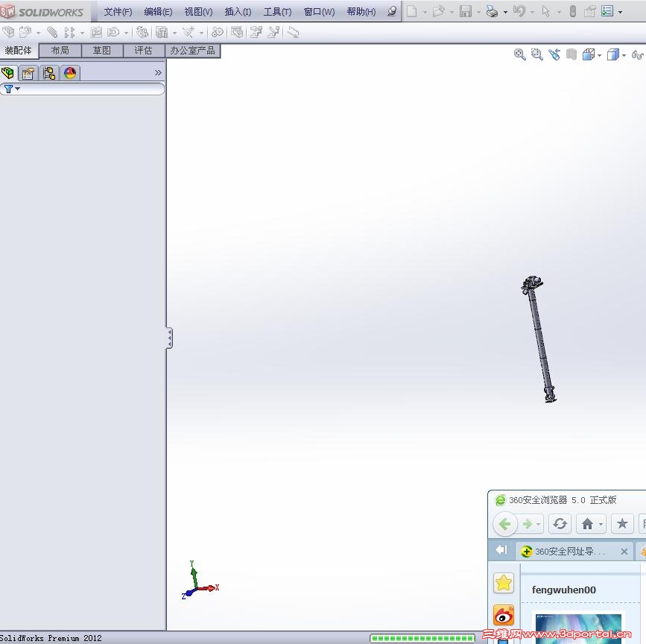The height and width of the screenshot is (644, 646).
Task: Click the Save floppy disk icon
Action: tap(466, 11)
